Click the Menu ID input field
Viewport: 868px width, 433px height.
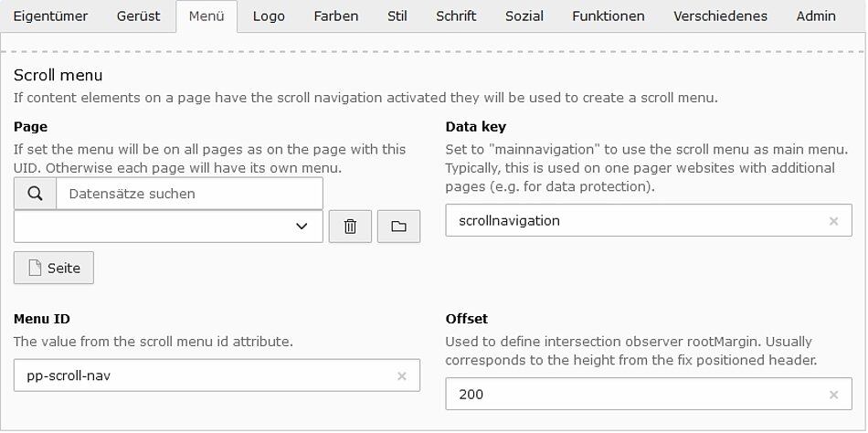(x=201, y=375)
